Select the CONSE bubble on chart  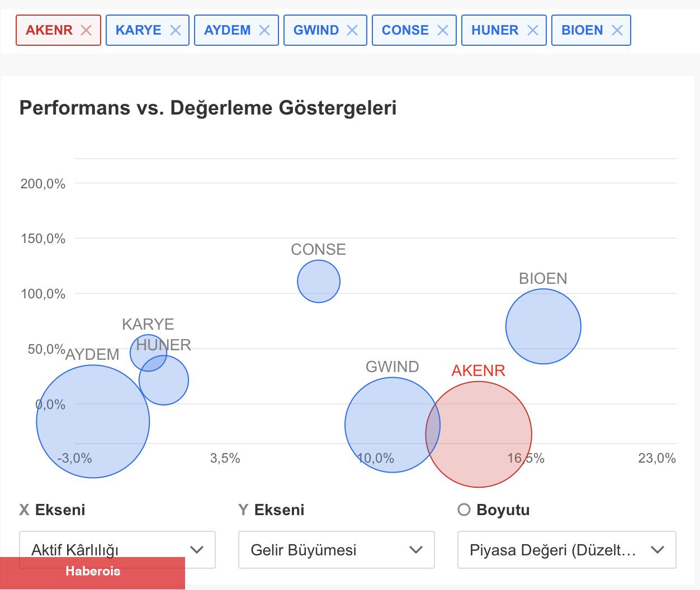tap(319, 281)
